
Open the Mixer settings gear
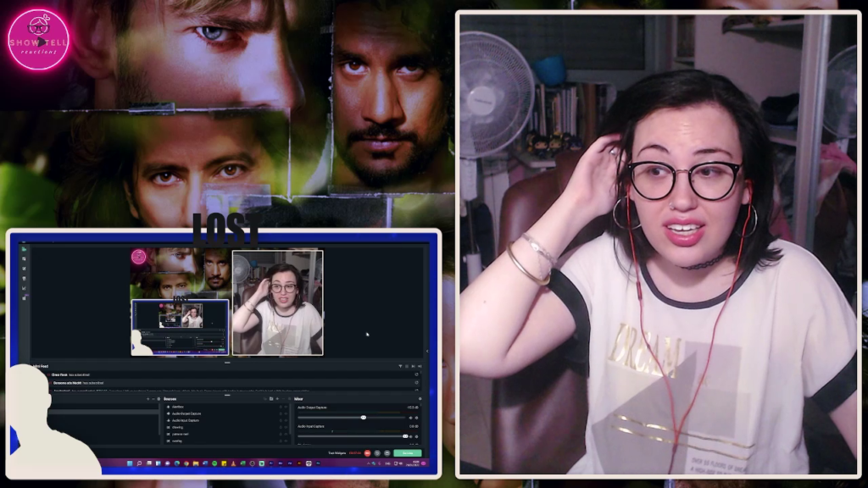420,398
